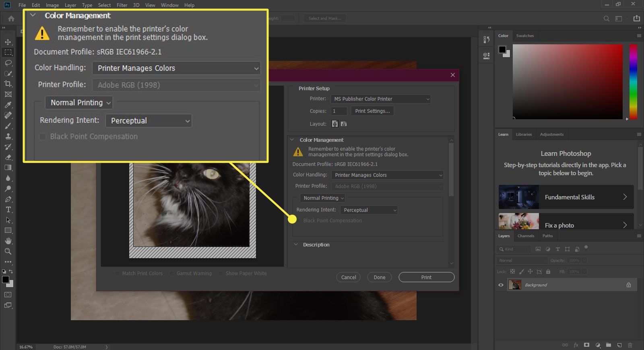Viewport: 644px width, 350px height.
Task: Open the File menu
Action: 22,5
